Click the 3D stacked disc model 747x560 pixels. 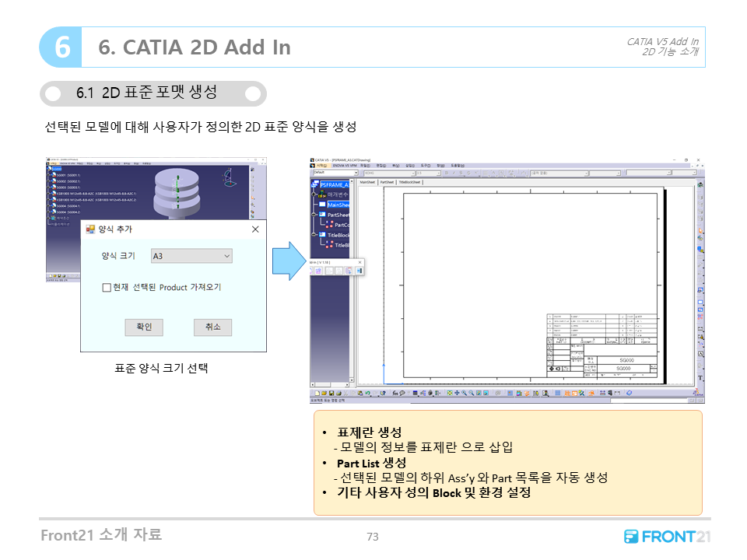pyautogui.click(x=177, y=193)
